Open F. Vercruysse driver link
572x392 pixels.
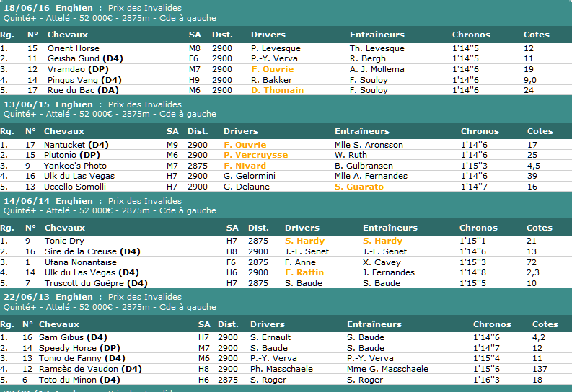[255, 155]
